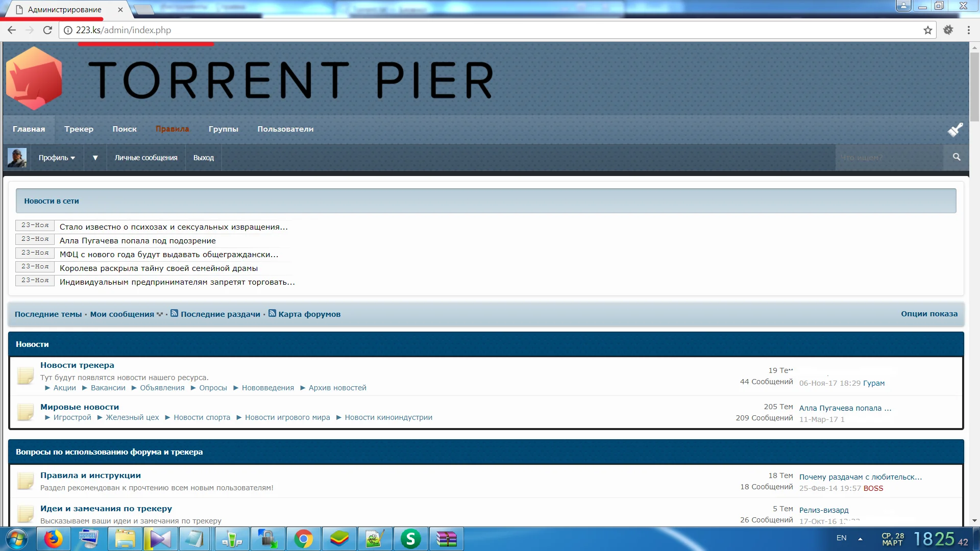This screenshot has width=980, height=551.
Task: Open the Последние раздачи link
Action: (x=220, y=314)
